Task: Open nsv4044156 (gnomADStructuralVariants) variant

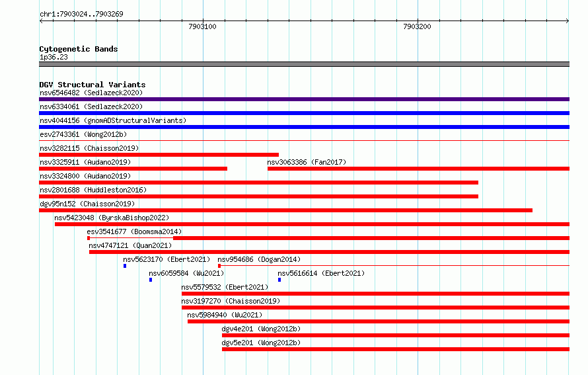Action: (113, 120)
